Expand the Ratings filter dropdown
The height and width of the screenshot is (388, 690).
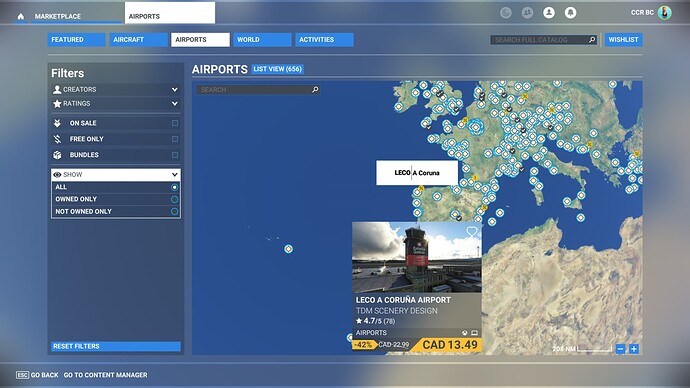pyautogui.click(x=116, y=104)
